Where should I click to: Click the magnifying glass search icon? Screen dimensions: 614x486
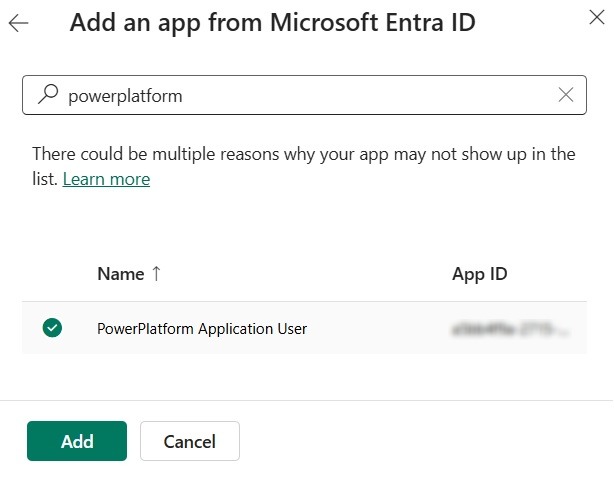(x=47, y=95)
